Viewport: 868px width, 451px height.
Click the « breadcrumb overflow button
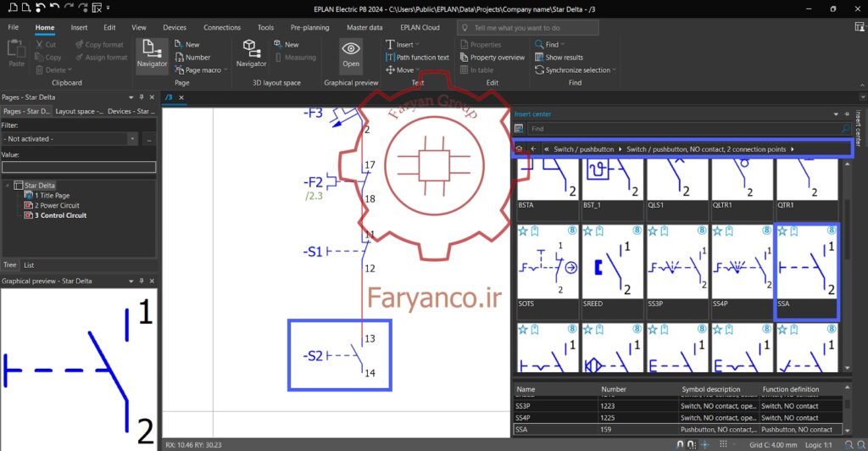pos(547,149)
